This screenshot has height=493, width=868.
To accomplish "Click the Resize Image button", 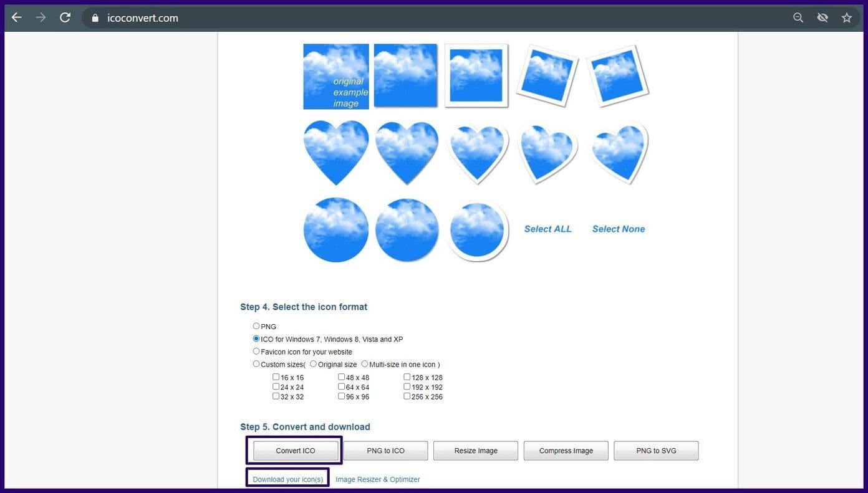I will click(x=476, y=451).
